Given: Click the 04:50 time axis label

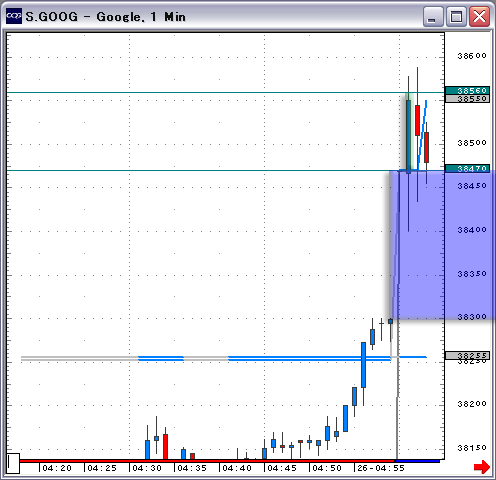Looking at the screenshot, I should point(327,468).
